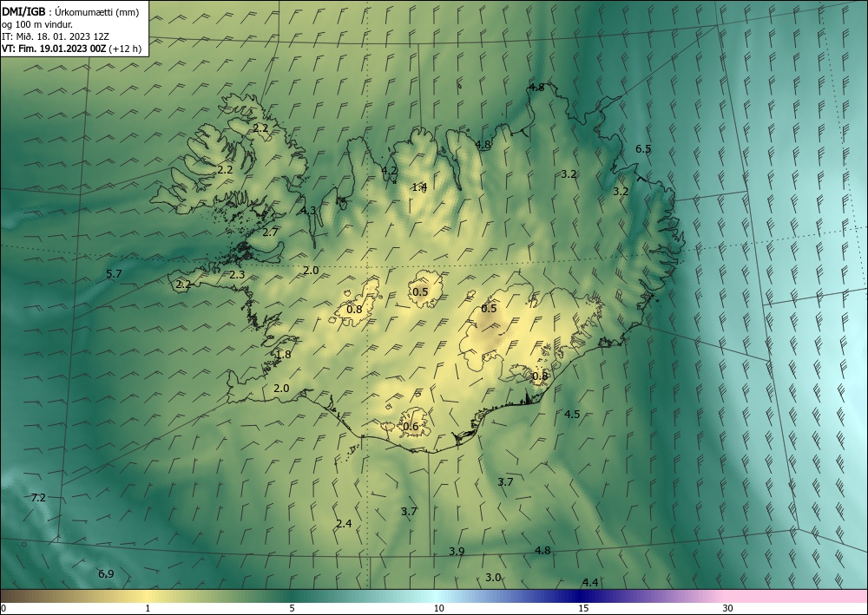Image resolution: width=868 pixels, height=615 pixels.
Task: Click the dark navy section of the color scale
Action: [582, 596]
